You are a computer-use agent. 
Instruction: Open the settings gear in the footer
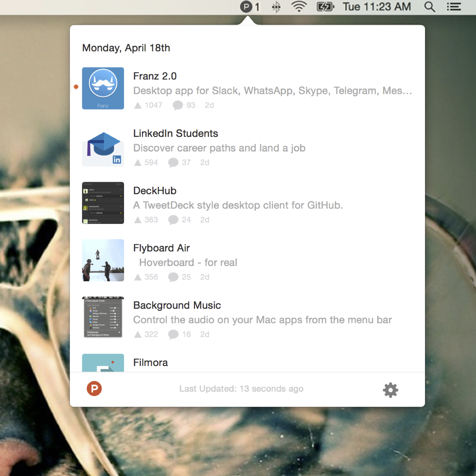(x=390, y=390)
